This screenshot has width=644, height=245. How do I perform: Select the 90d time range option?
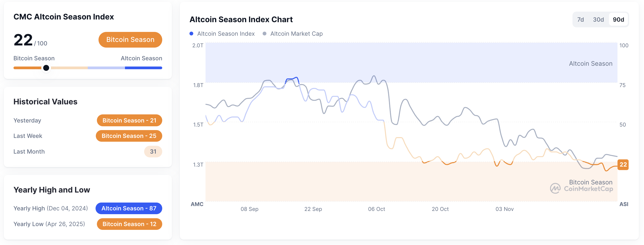click(x=618, y=19)
